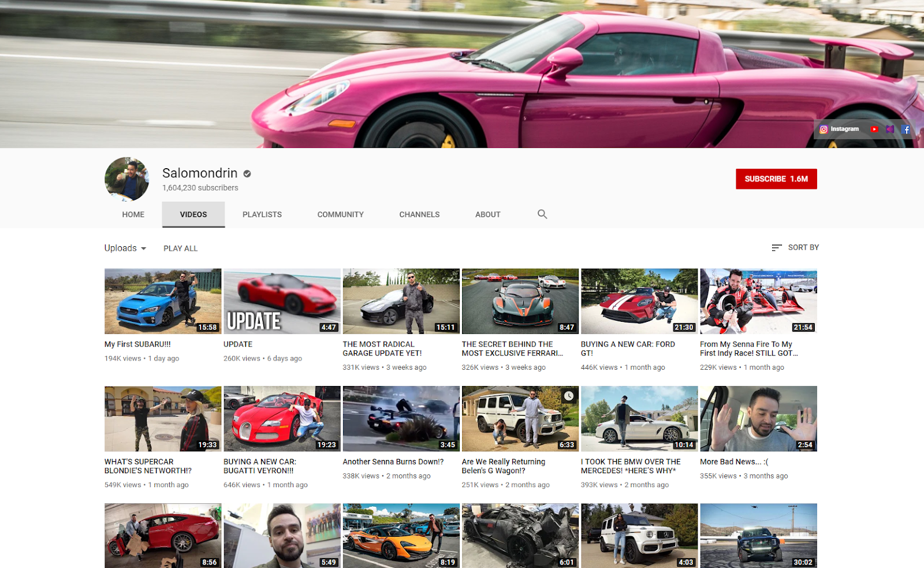Play the red Ford GT thumbnail, 21:30
Screen dimensions: 924x568
639,301
